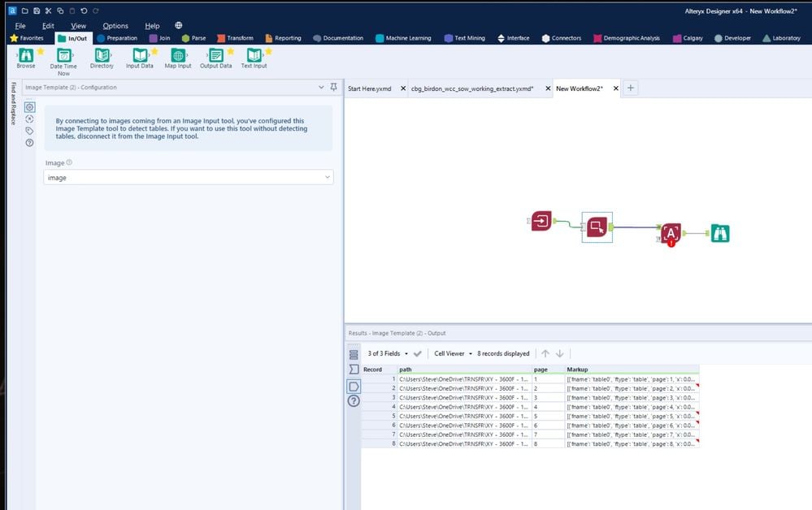812x510 pixels.
Task: Switch to the Preparation tool palette
Action: (117, 37)
